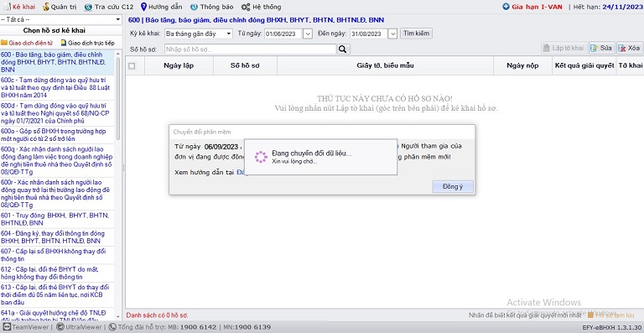The image size is (644, 333).
Task: Click the Tra cứu C12 globe icon
Action: (88, 7)
